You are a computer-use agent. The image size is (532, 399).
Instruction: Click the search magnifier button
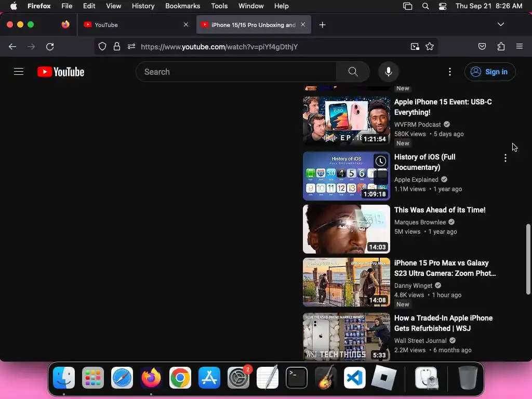353,72
